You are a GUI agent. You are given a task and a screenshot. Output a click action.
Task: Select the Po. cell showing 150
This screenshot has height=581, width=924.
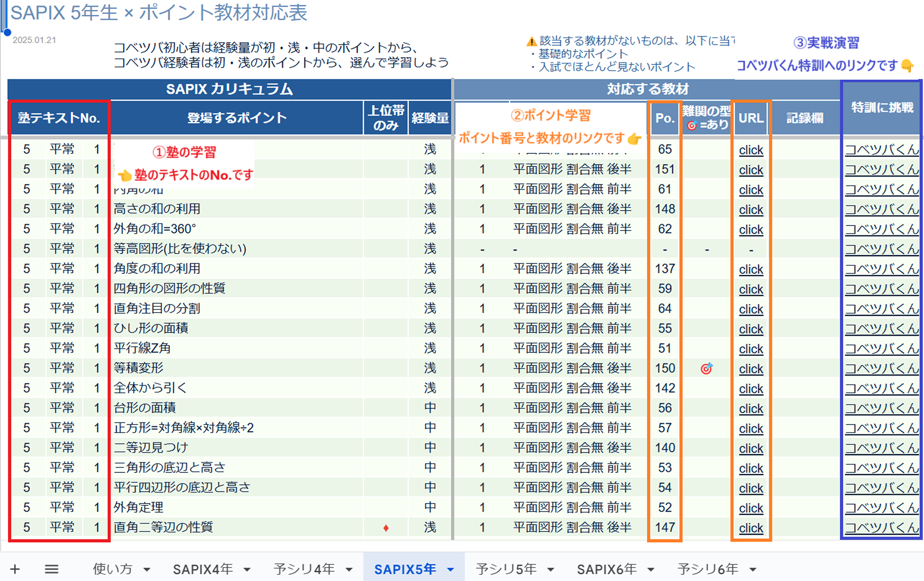pyautogui.click(x=665, y=368)
